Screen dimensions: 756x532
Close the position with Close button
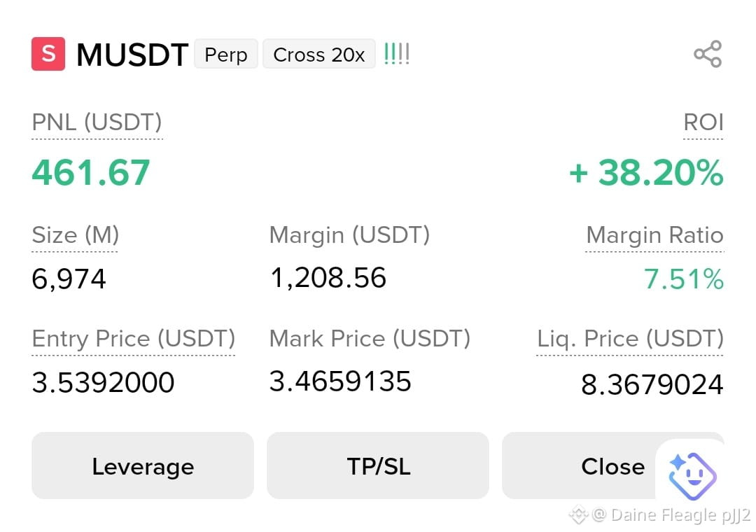(x=612, y=466)
